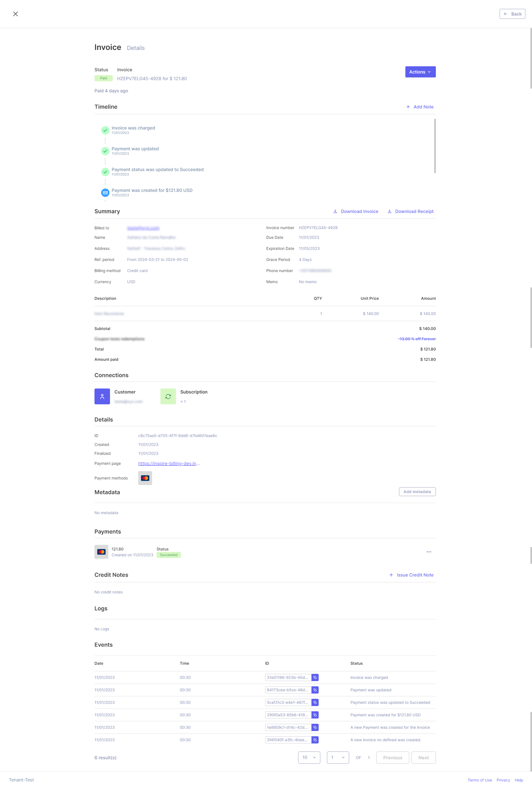Open the page size dropdown showing 10
Screen dimensions: 532x787
point(309,758)
